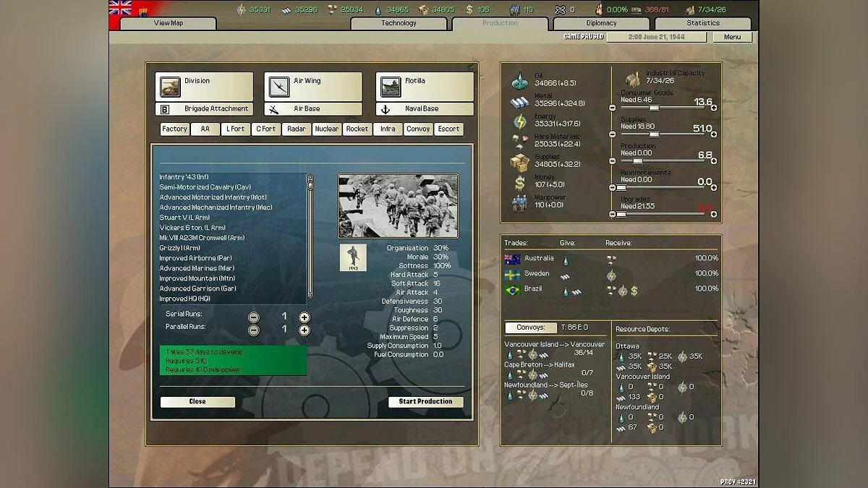Screen dimensions: 868x488
Task: Select the Factory construction button
Action: pos(174,129)
